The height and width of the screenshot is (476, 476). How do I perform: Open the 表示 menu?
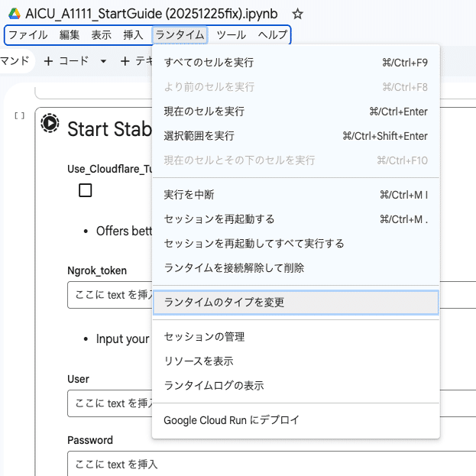[101, 35]
